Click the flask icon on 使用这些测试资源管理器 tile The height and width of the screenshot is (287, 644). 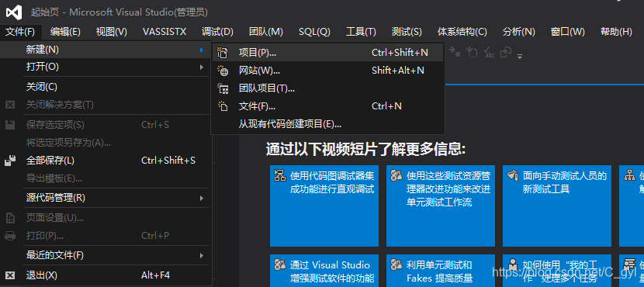pos(396,176)
